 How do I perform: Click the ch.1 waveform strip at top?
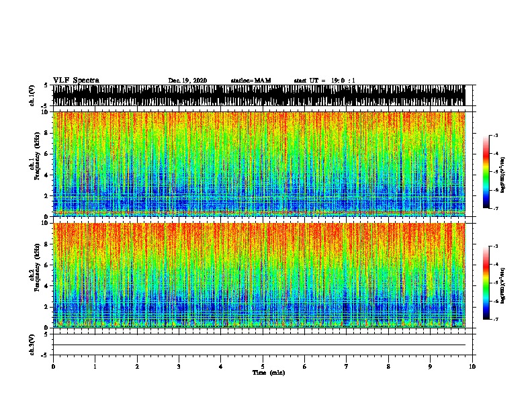click(259, 95)
